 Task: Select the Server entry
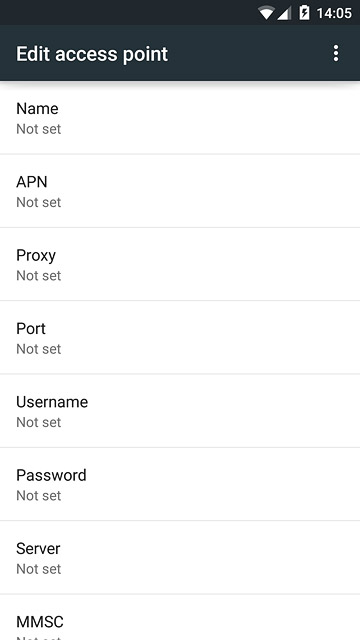180,558
